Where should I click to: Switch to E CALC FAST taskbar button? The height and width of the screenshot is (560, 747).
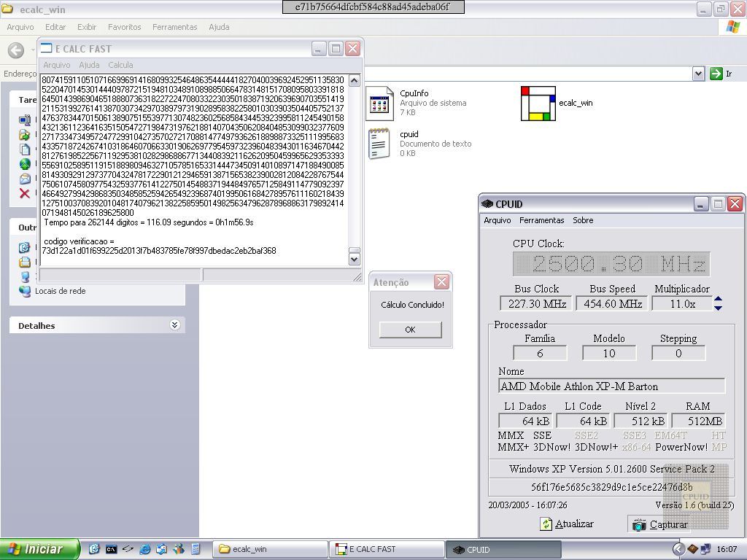tap(387, 550)
